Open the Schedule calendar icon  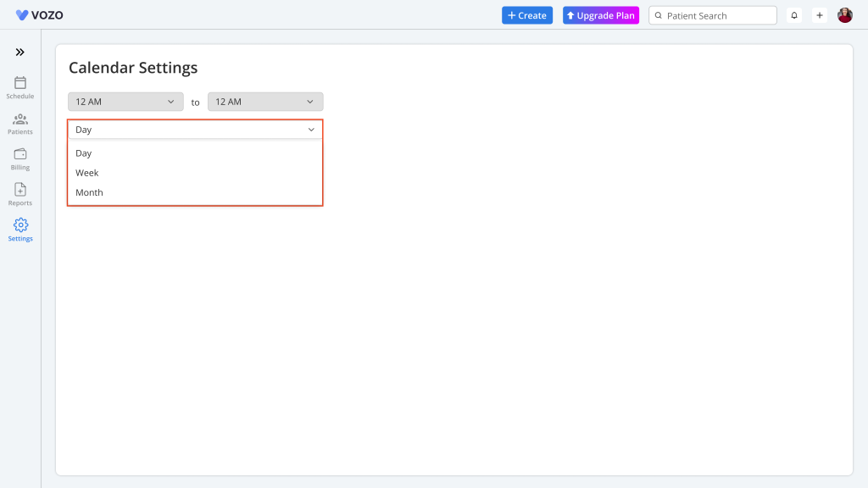click(x=20, y=83)
